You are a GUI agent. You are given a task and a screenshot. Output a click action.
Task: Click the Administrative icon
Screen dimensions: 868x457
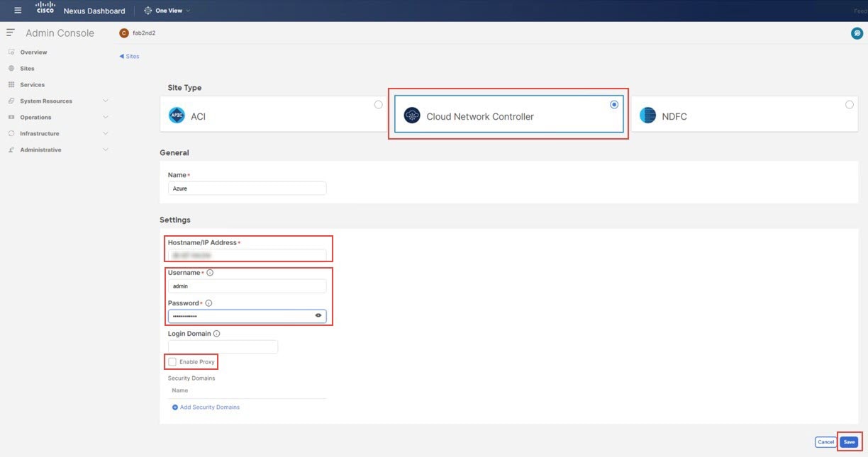(x=11, y=150)
